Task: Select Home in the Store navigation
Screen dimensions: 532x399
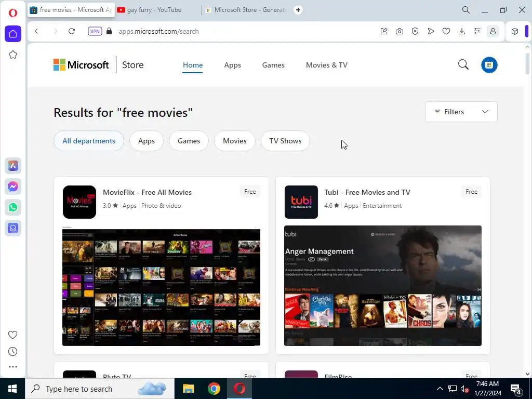Action: (x=193, y=65)
